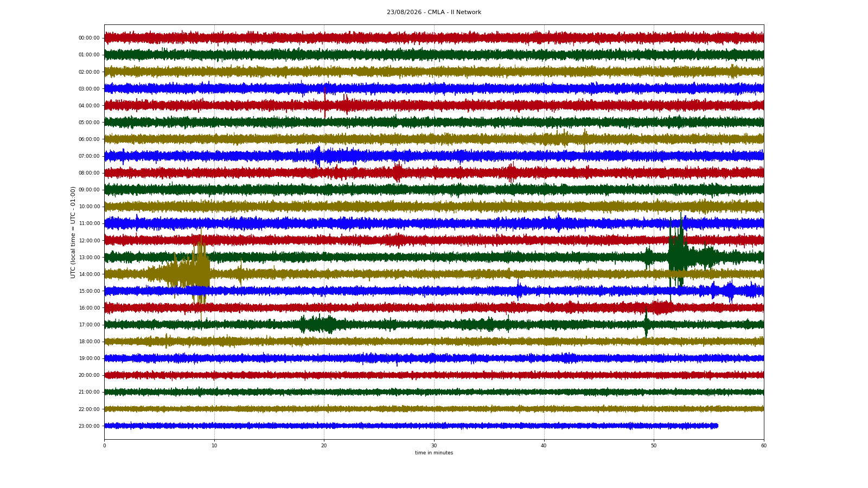
Task: Click the 16:00:00 hour label
Action: (89, 308)
